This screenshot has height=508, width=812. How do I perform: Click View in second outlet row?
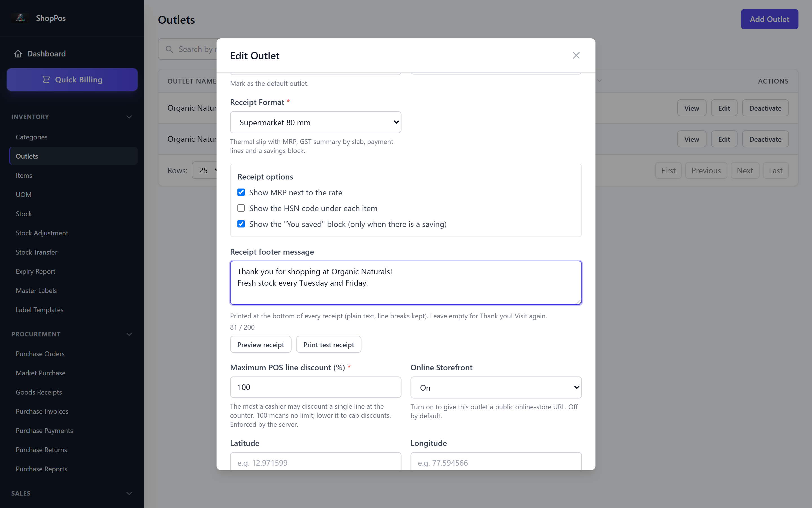point(692,139)
